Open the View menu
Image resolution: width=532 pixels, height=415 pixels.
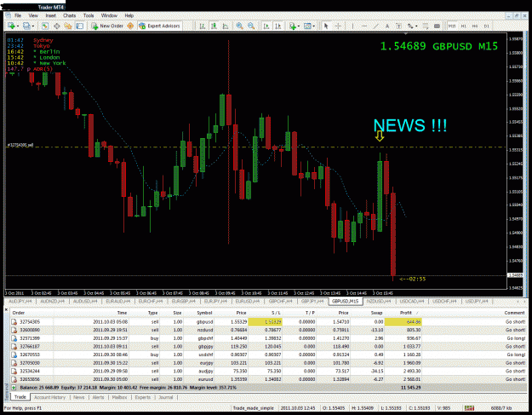(33, 15)
